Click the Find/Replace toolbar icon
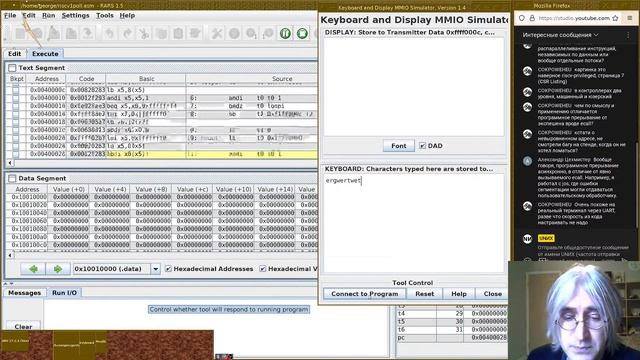 pos(195,33)
